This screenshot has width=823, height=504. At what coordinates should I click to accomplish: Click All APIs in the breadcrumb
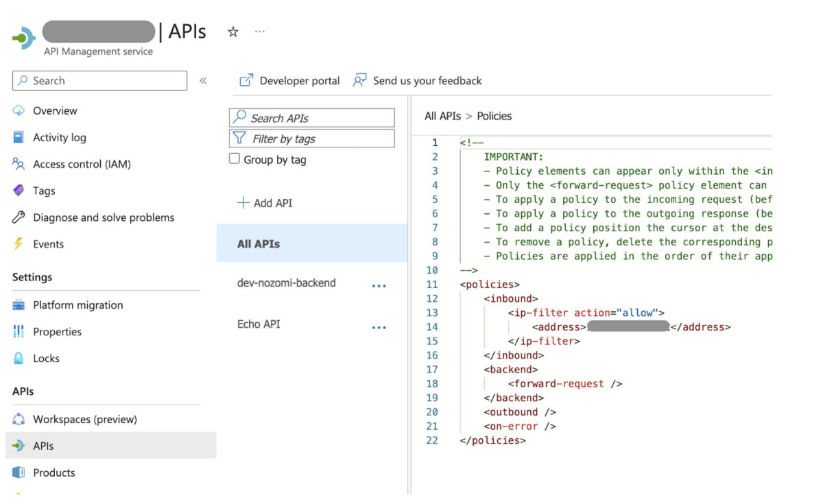(x=442, y=116)
